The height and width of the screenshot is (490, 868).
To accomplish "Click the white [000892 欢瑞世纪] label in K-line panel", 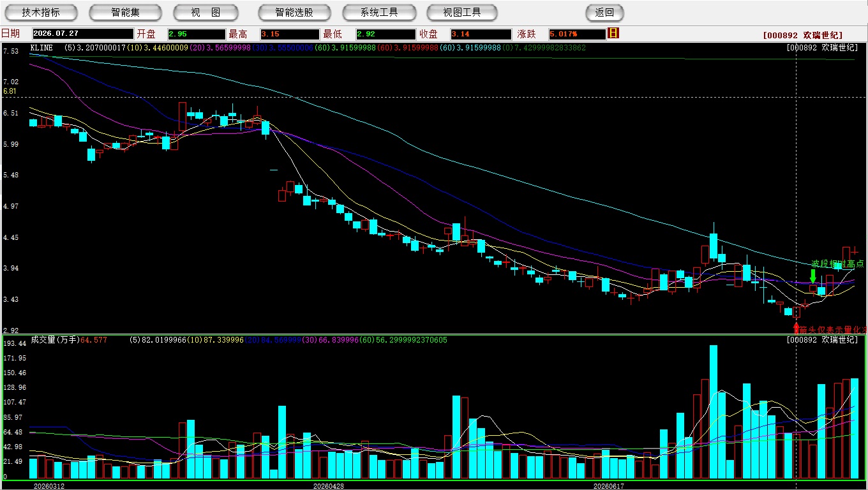I will (x=823, y=48).
